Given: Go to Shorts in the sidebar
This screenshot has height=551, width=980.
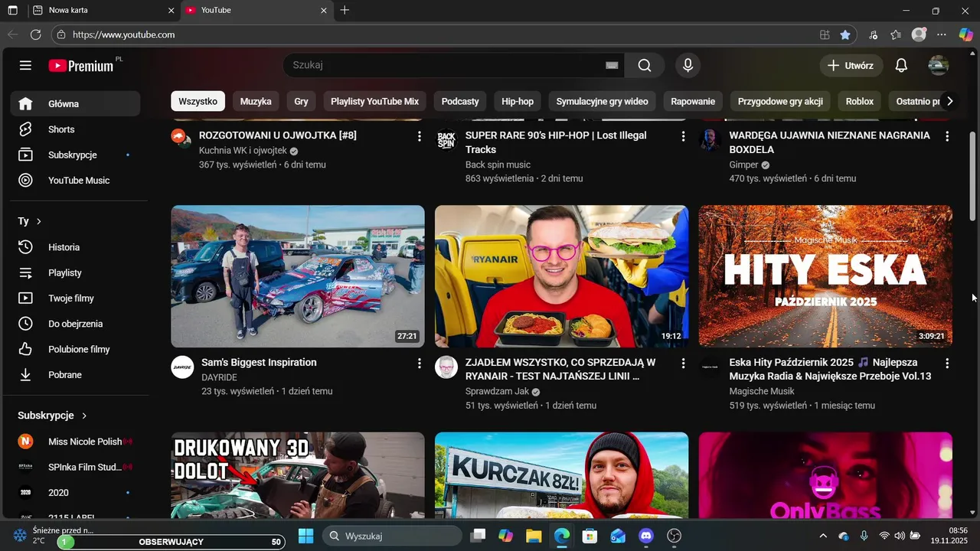Looking at the screenshot, I should click(75, 129).
